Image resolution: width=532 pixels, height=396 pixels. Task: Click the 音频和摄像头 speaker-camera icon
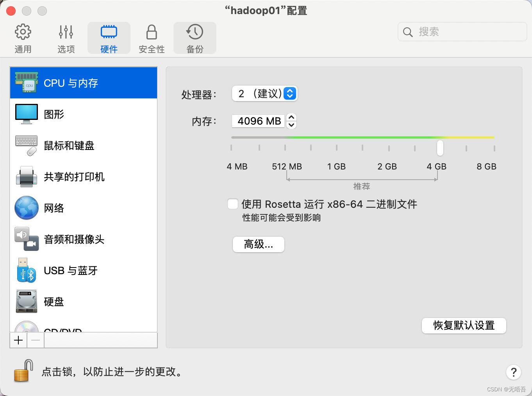pos(26,239)
